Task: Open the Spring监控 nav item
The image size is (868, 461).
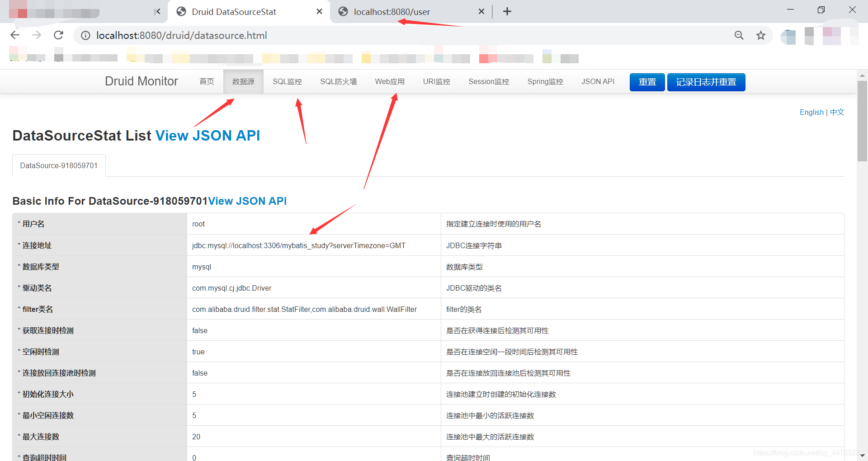Action: (x=545, y=82)
